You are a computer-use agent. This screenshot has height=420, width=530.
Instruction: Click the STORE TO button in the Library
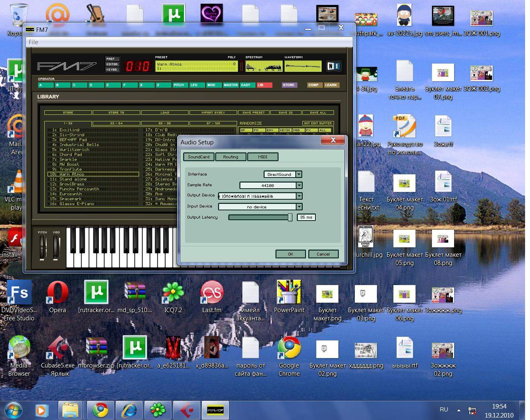coord(116,112)
